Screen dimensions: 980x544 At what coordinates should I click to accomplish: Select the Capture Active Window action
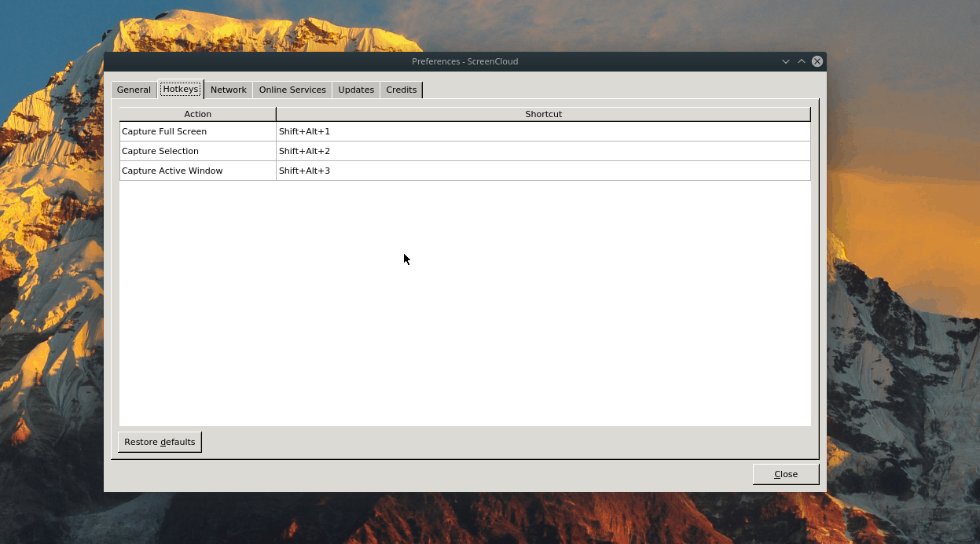(198, 171)
